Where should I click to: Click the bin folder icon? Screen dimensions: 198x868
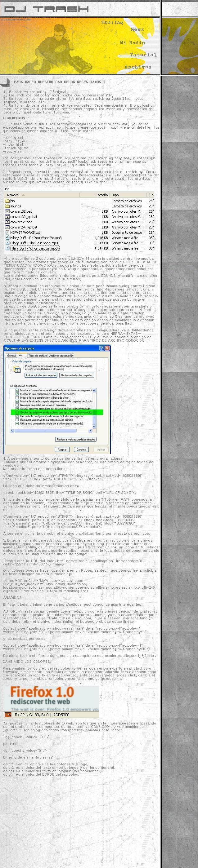point(7,201)
